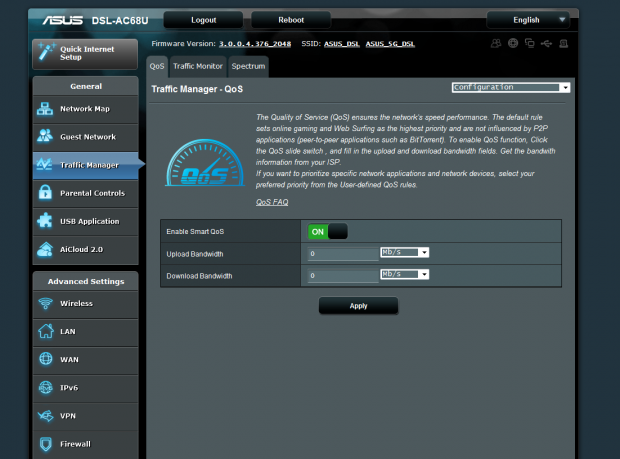Click the Reboot button
This screenshot has width=620, height=459.
291,20
